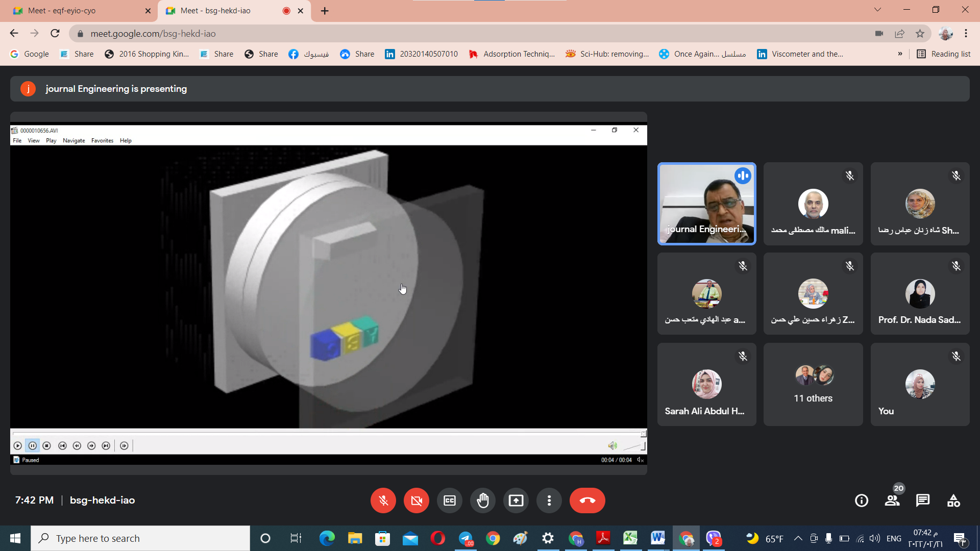Open the three-dot more options menu
This screenshot has height=551, width=980.
549,500
